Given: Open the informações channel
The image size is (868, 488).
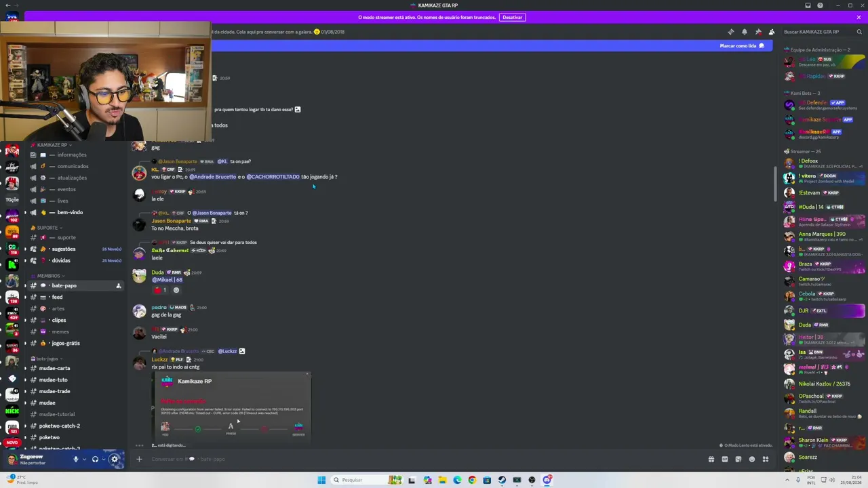Looking at the screenshot, I should pos(75,155).
